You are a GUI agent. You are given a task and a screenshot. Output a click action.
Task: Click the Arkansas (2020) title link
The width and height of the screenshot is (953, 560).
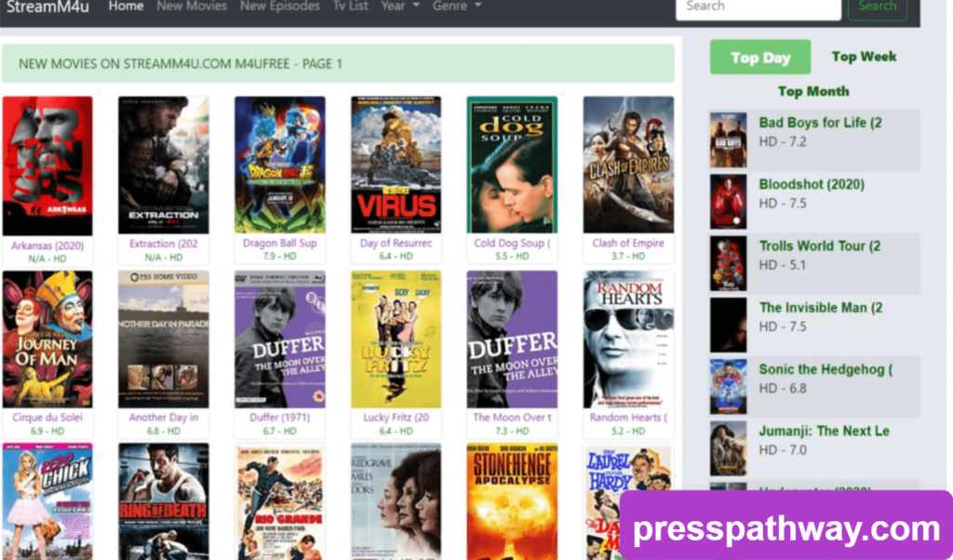[x=47, y=246]
